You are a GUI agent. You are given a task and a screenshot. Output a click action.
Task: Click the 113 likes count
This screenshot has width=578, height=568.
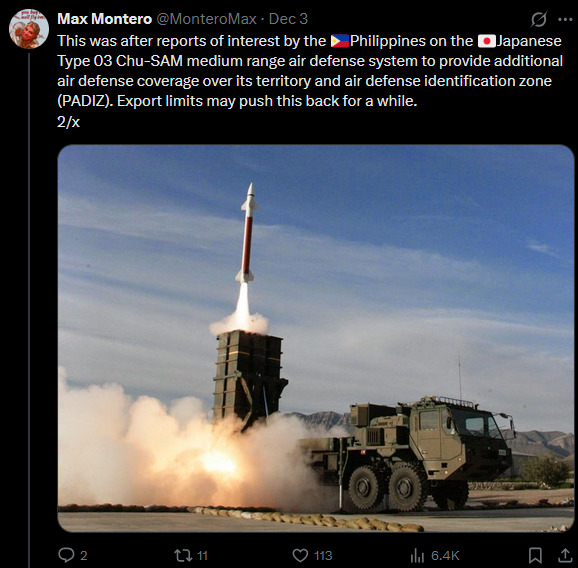[323, 555]
